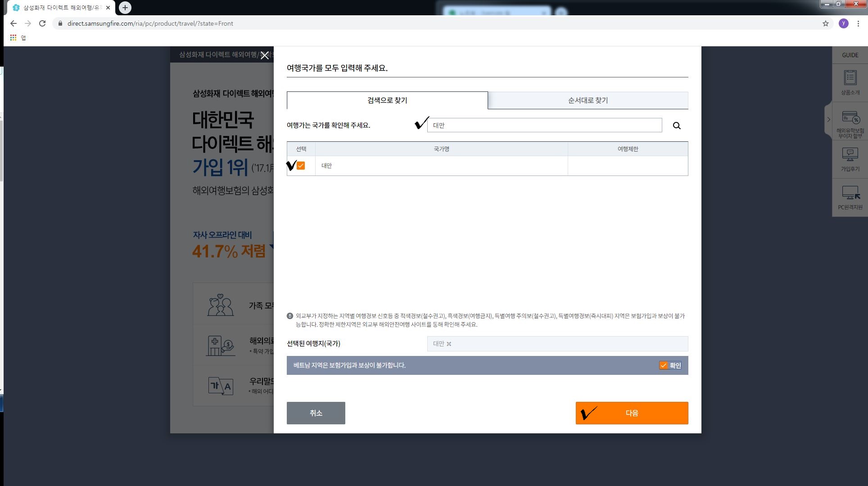The image size is (868, 486).
Task: View site security lock info
Action: pos(60,23)
